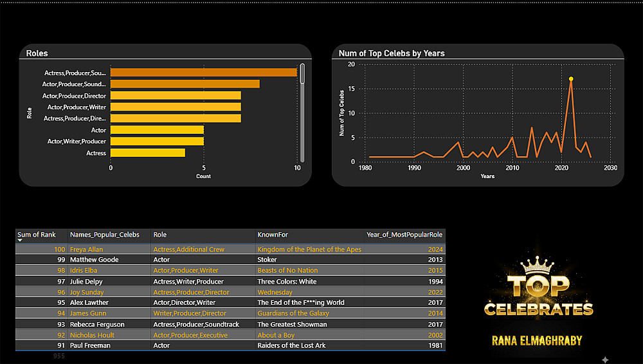Sort by the Role column header
This screenshot has height=364, width=643.
pos(160,235)
